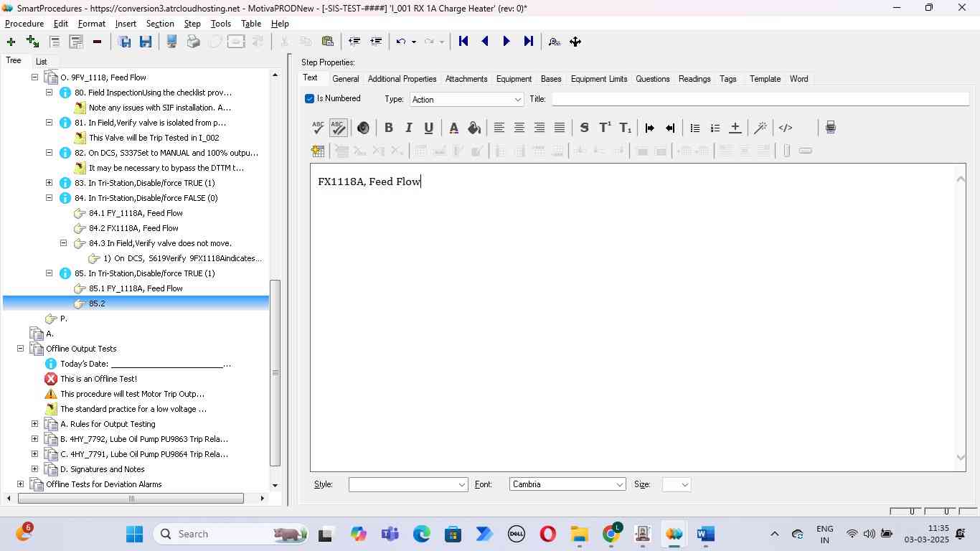980x551 pixels.
Task: Click the second blue save disk icon
Action: [146, 42]
